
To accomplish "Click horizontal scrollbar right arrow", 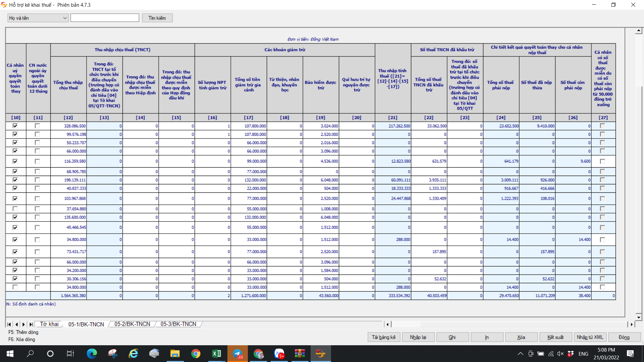I will coord(632,324).
